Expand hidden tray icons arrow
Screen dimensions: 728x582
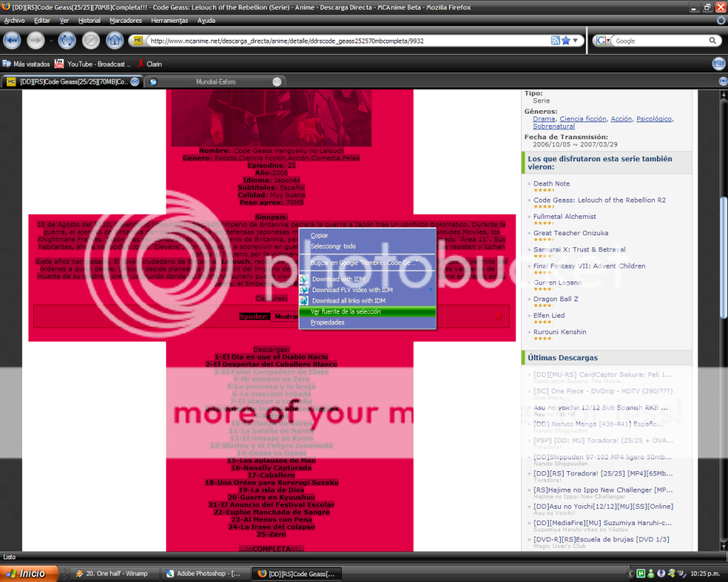pos(630,573)
